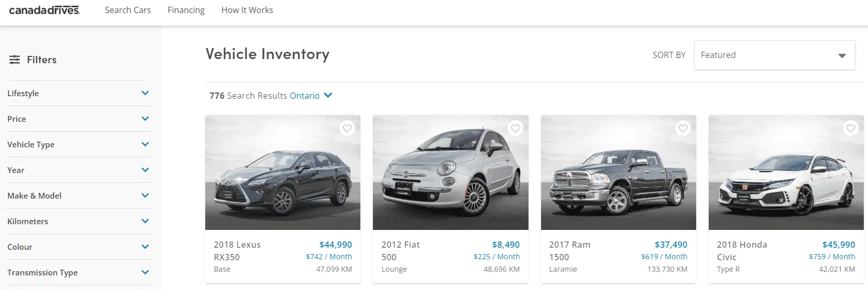The height and width of the screenshot is (289, 868).
Task: Open the How It Works page
Action: coord(247,10)
